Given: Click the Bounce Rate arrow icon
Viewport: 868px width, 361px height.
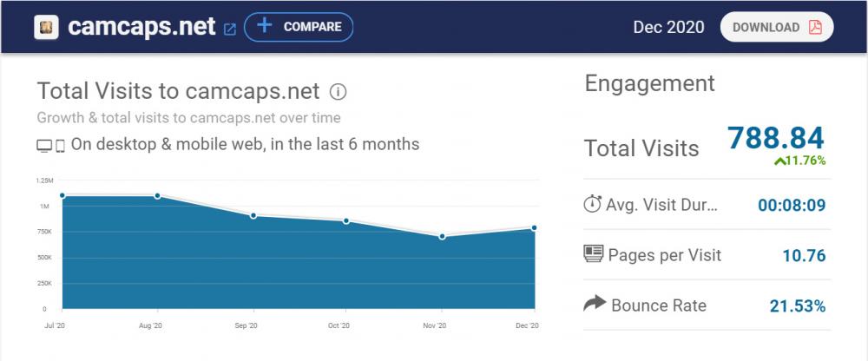Looking at the screenshot, I should [x=594, y=305].
